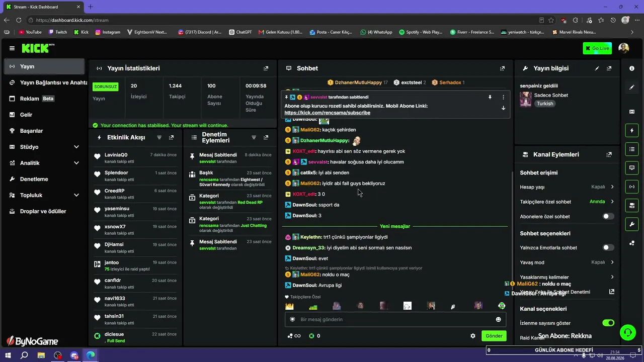Select the crown emote in chat quick bar

pos(289,306)
